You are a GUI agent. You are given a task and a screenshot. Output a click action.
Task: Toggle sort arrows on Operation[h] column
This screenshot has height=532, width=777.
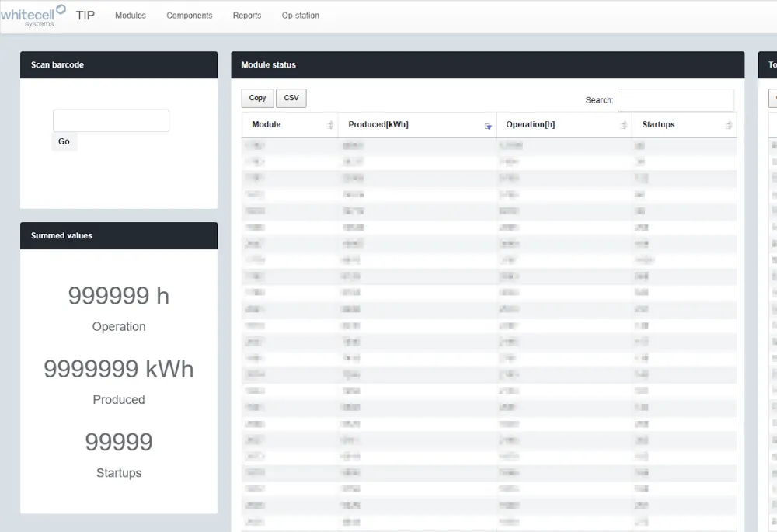[x=624, y=125]
